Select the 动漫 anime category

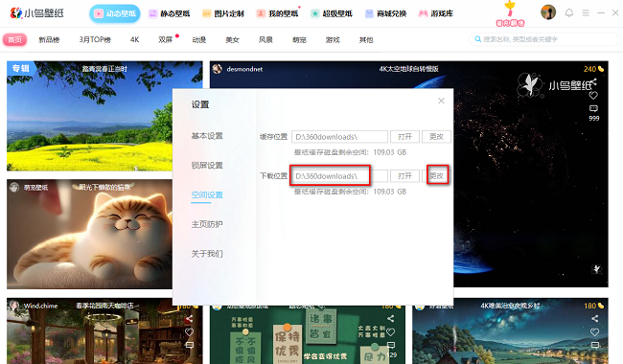pyautogui.click(x=199, y=39)
